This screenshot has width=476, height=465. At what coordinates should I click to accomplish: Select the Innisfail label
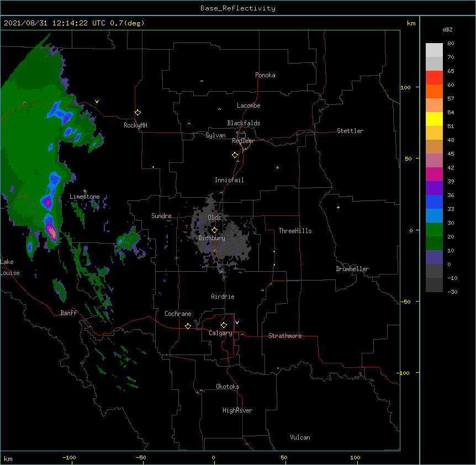pos(229,180)
